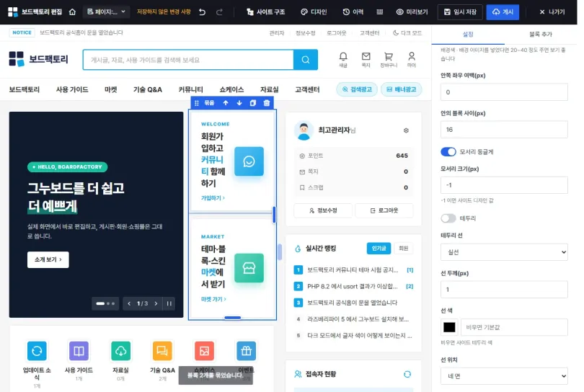Open the 선 위치 dropdown
Image resolution: width=584 pixels, height=392 pixels.
pyautogui.click(x=504, y=376)
